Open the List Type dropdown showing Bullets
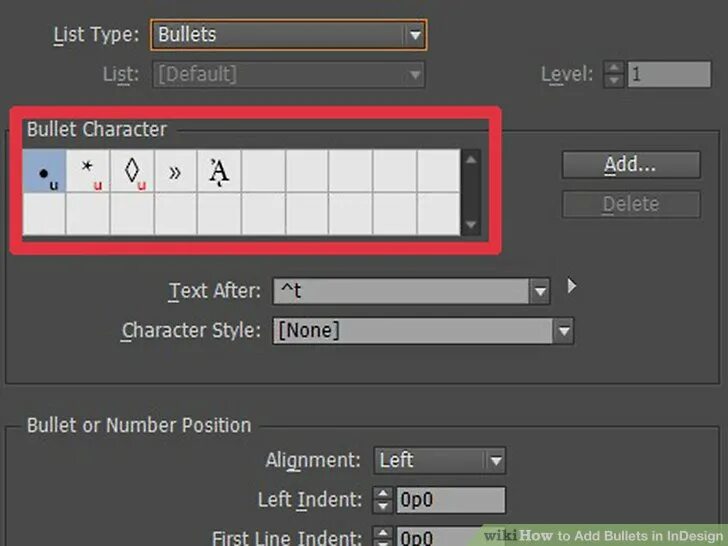Screen dimensions: 728x546 click(288, 34)
